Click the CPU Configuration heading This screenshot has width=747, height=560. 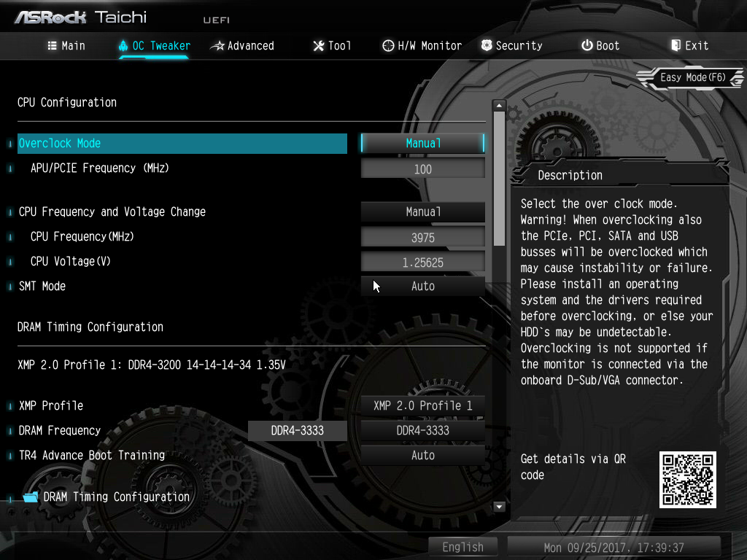66,102
